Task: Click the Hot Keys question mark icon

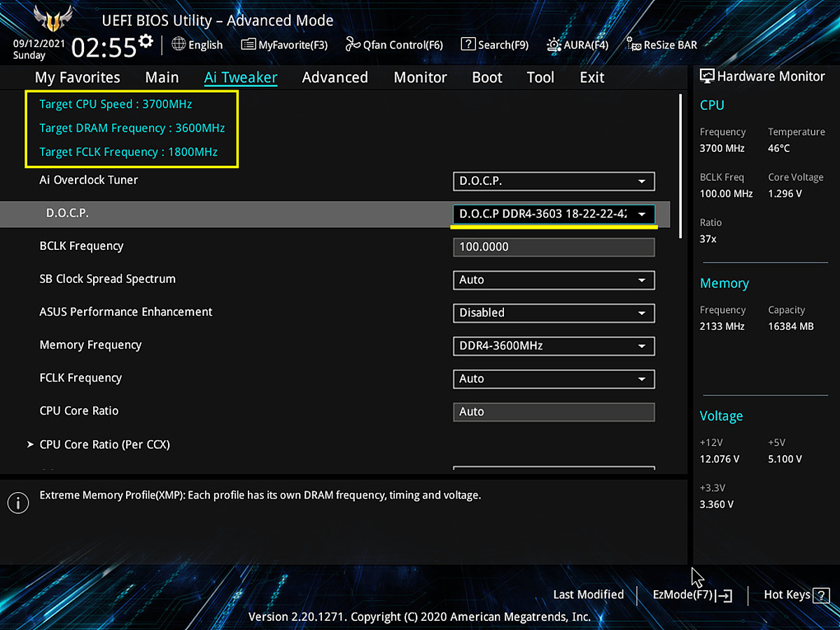Action: click(x=820, y=596)
